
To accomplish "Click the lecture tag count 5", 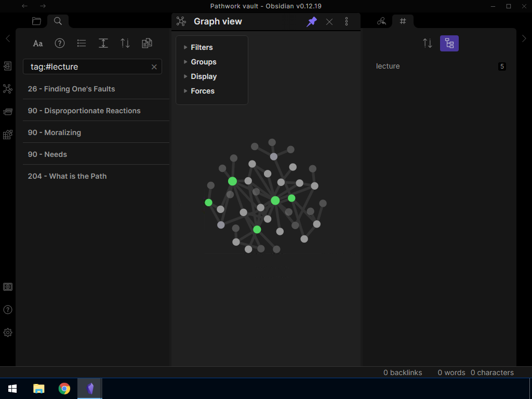I will coord(502,66).
